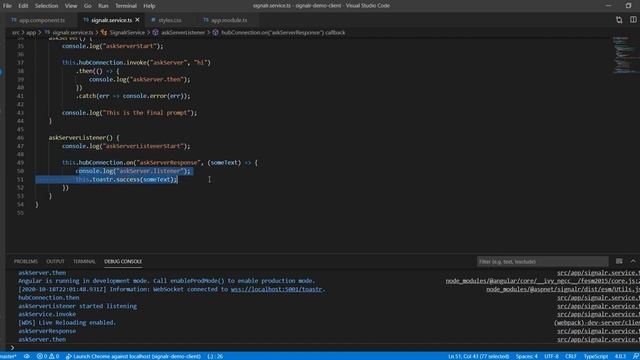Open the core.js source link in the console
This screenshot has height=360, width=640.
coord(542,281)
